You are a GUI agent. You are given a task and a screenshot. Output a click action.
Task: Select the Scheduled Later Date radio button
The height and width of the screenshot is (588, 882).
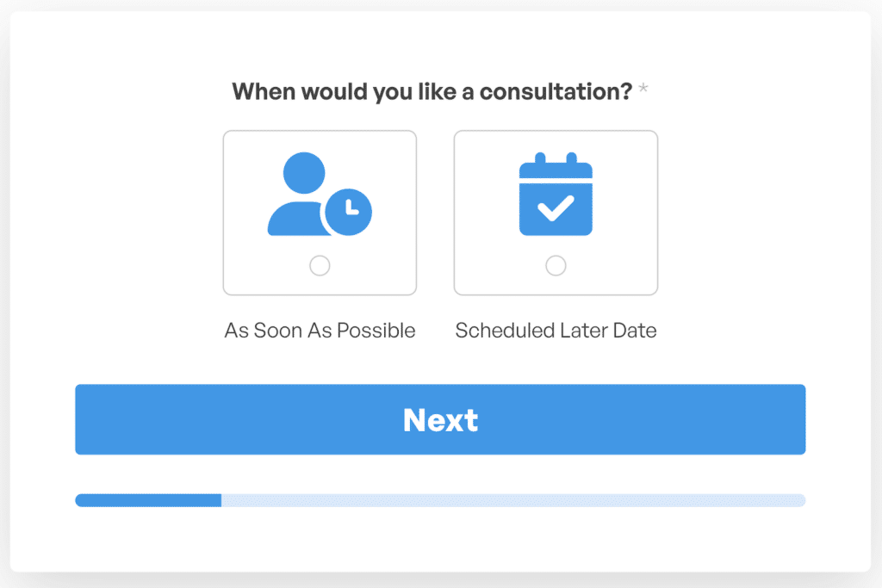tap(556, 266)
